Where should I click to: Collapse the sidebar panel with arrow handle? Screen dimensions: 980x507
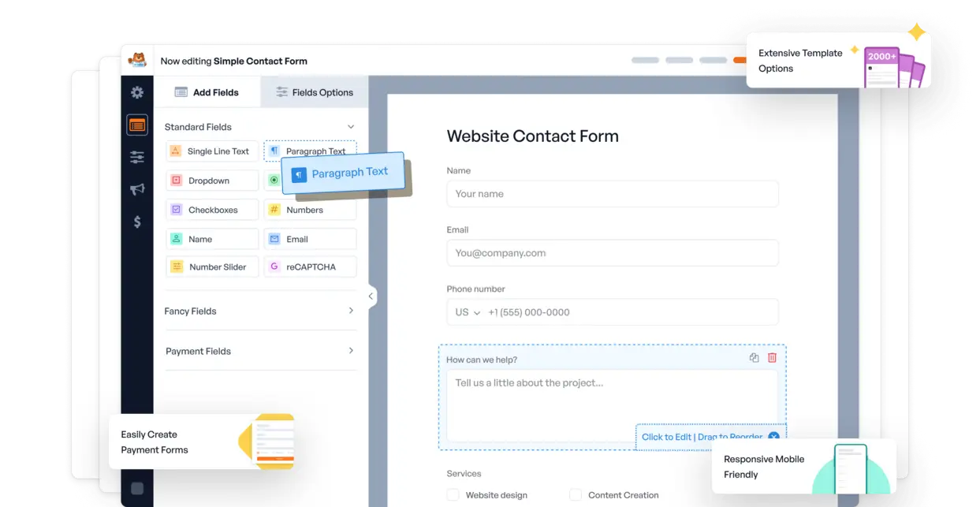[x=371, y=296]
